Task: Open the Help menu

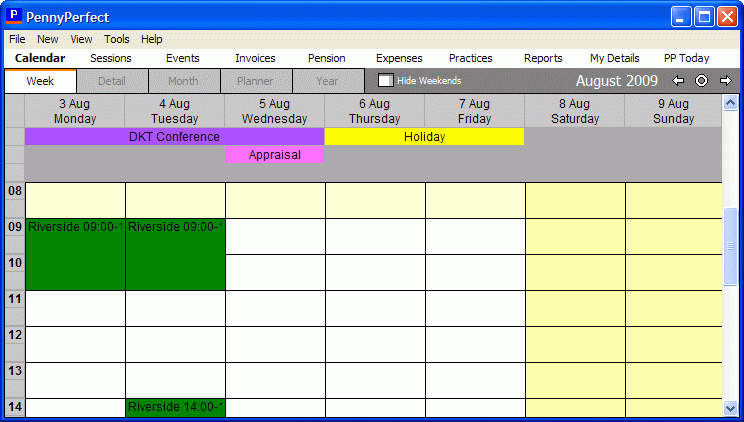Action: tap(151, 39)
